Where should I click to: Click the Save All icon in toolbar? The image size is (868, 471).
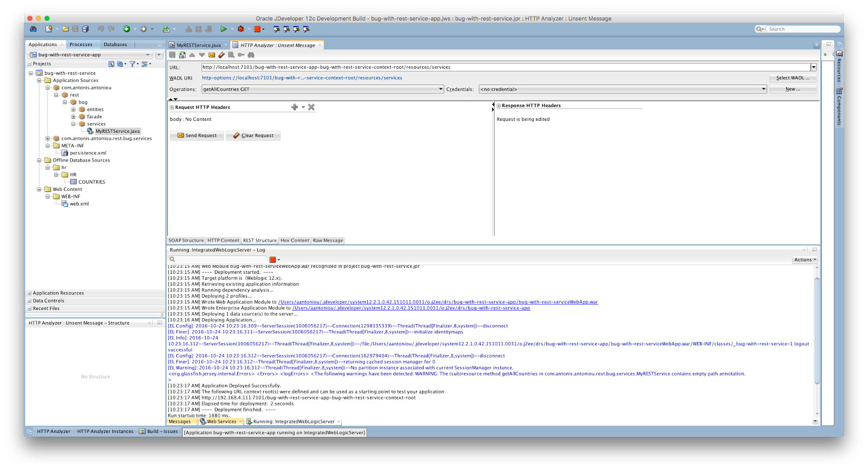coord(85,29)
